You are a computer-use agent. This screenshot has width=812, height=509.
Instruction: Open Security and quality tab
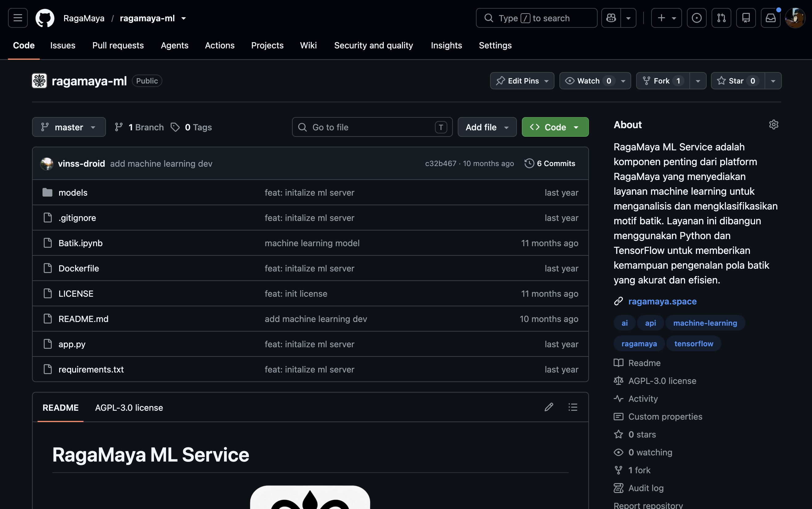coord(373,45)
